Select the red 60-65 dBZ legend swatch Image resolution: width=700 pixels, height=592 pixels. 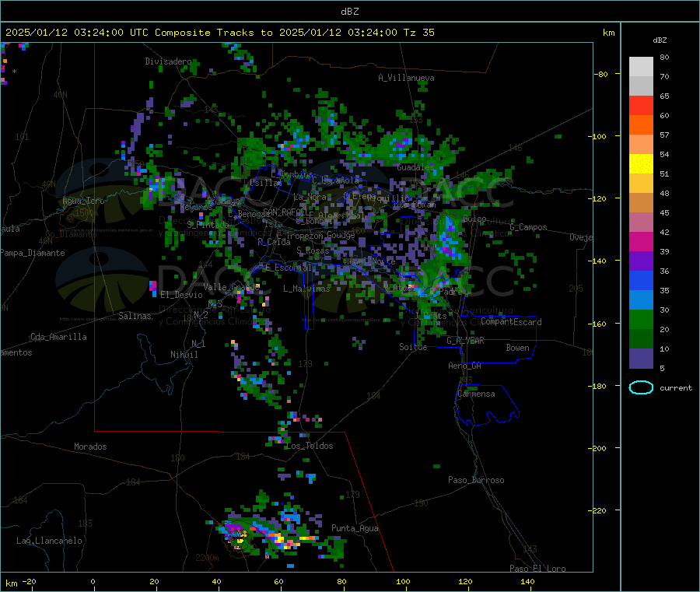641,105
